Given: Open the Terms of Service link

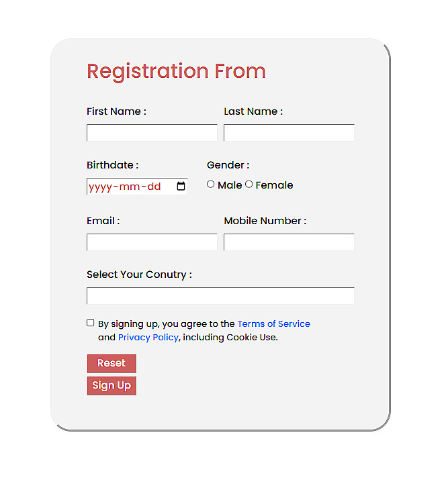Looking at the screenshot, I should (x=273, y=324).
